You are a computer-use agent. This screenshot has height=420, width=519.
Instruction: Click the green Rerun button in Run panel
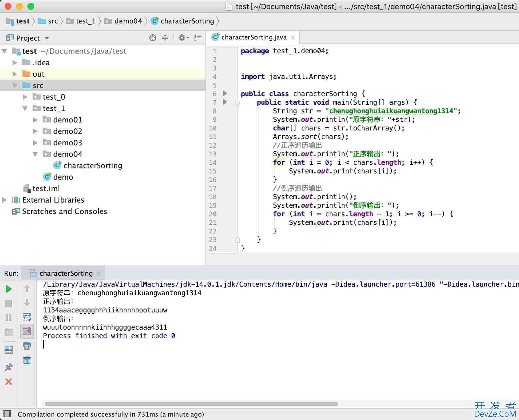click(x=9, y=289)
